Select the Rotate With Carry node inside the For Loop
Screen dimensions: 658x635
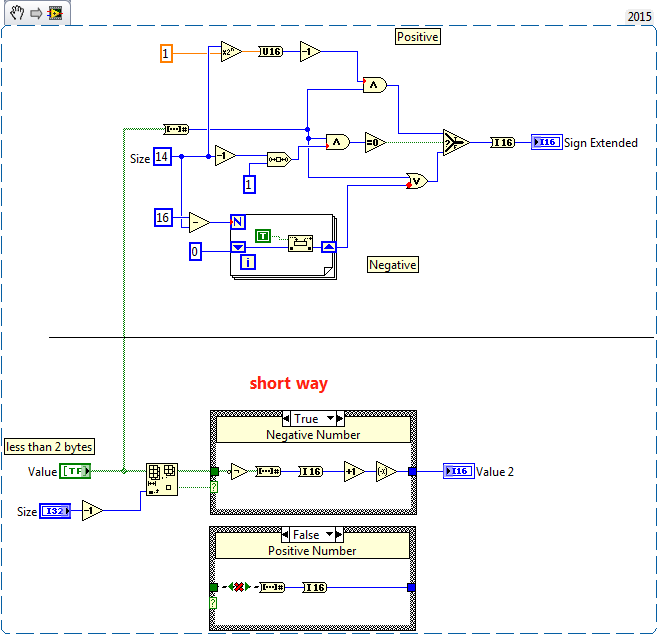pyautogui.click(x=300, y=243)
